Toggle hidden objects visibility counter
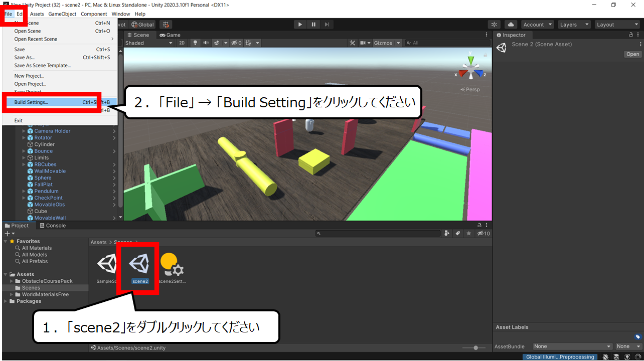This screenshot has height=361, width=644. (237, 43)
